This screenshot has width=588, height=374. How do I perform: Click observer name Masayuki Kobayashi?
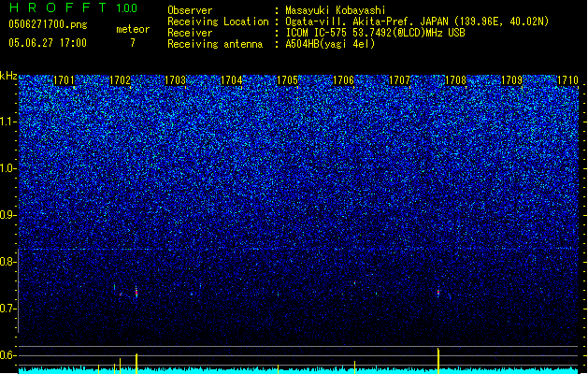(x=336, y=10)
